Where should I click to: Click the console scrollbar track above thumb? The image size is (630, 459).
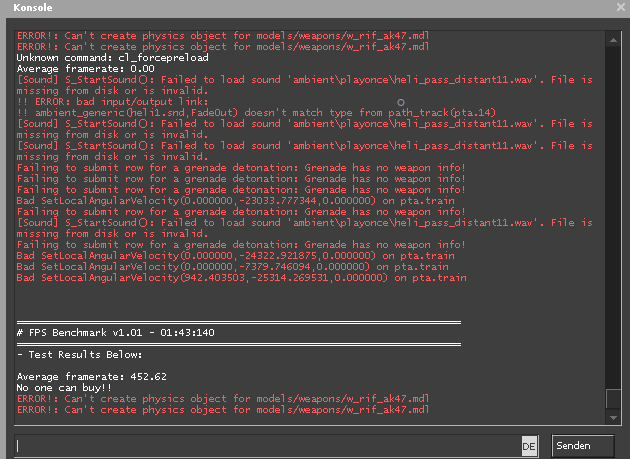click(613, 217)
